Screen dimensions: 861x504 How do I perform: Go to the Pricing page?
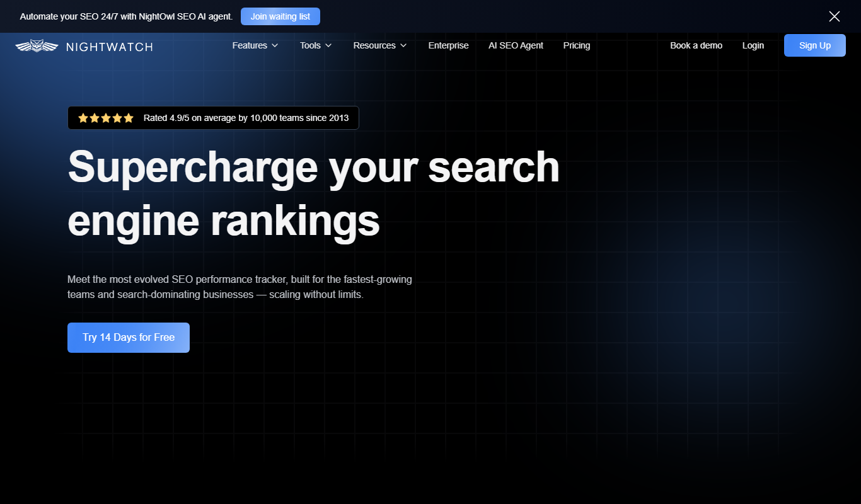pyautogui.click(x=577, y=45)
